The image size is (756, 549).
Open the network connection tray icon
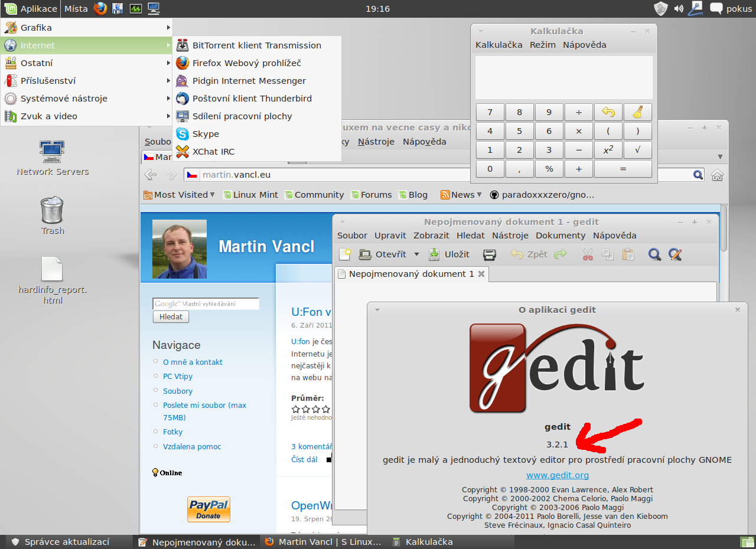point(696,8)
